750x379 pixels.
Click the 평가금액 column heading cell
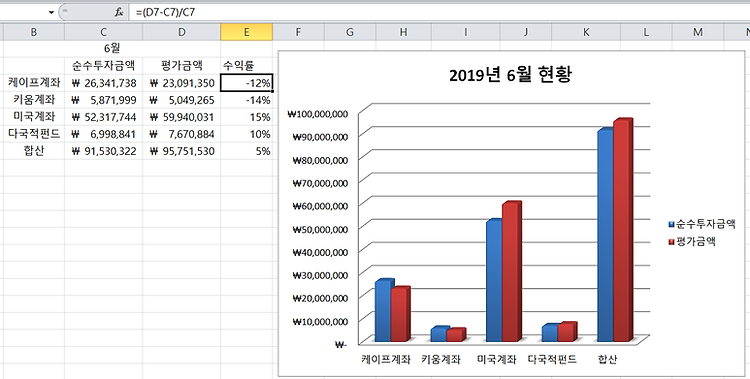tap(181, 66)
